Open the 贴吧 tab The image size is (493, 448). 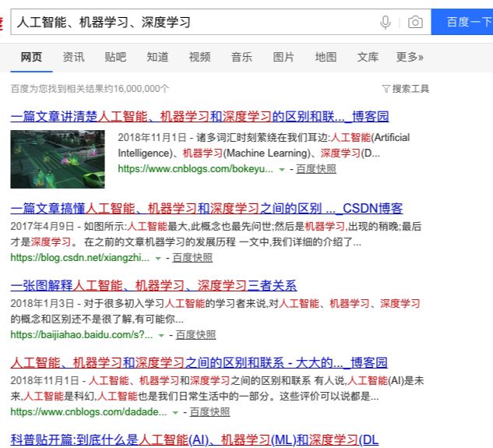[115, 57]
